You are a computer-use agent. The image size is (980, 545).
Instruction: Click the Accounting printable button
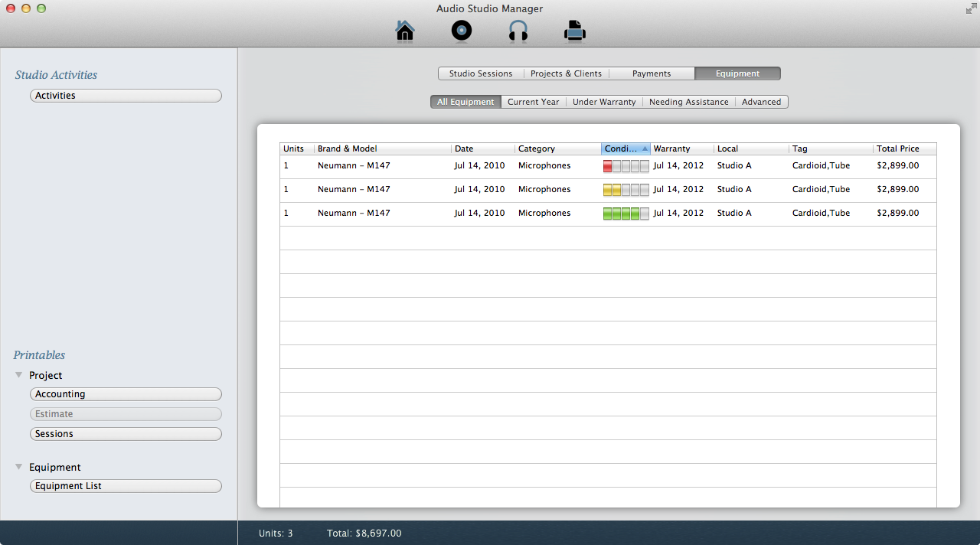(126, 394)
